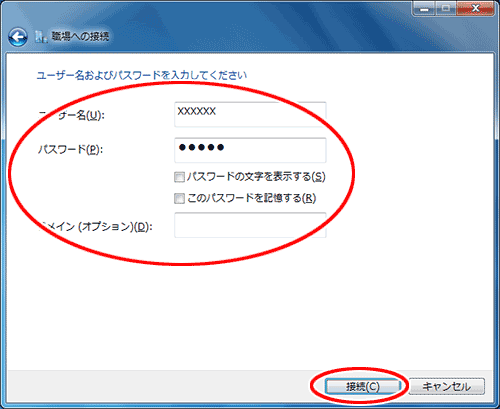Close the window with the red X
500x409 pixels.
click(x=475, y=8)
